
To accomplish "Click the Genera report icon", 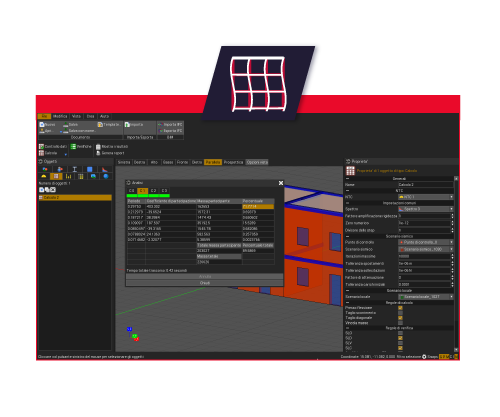I will tap(98, 153).
